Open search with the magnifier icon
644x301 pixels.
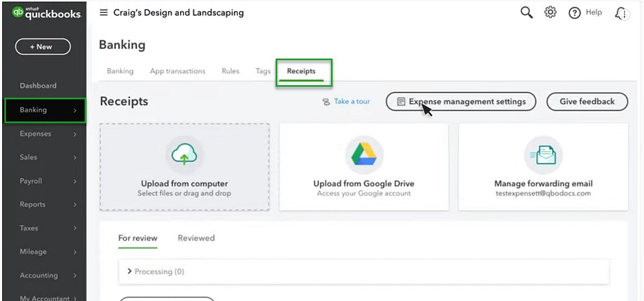(x=526, y=12)
